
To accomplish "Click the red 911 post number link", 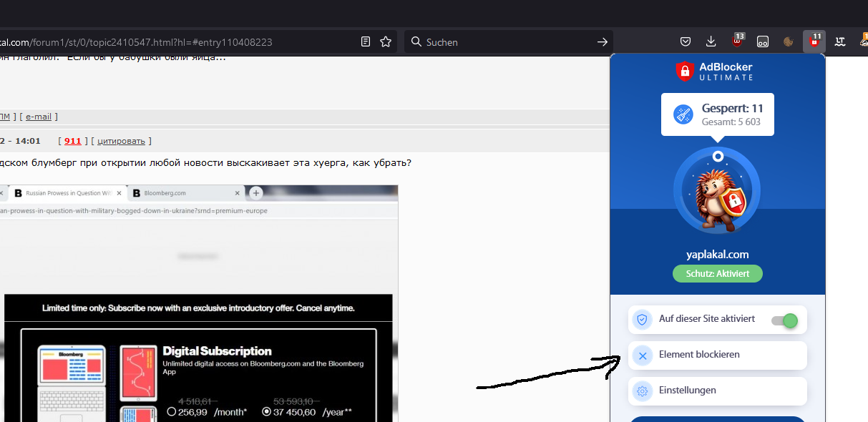I will [72, 141].
